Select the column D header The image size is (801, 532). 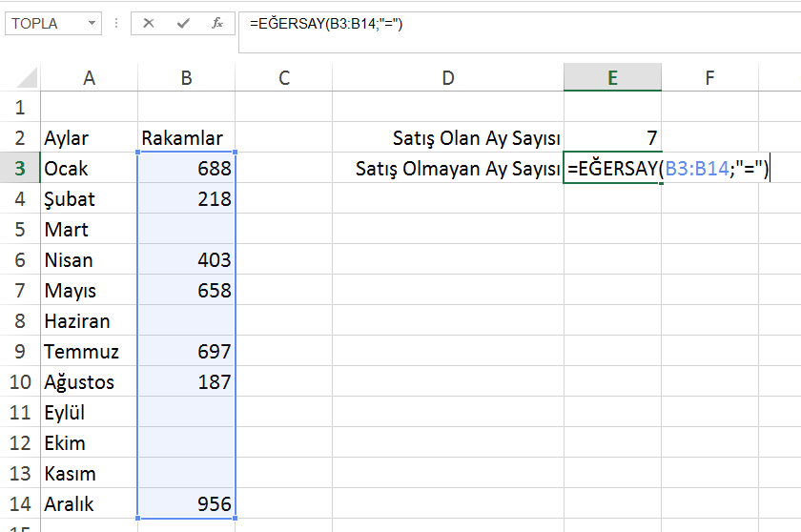click(448, 78)
